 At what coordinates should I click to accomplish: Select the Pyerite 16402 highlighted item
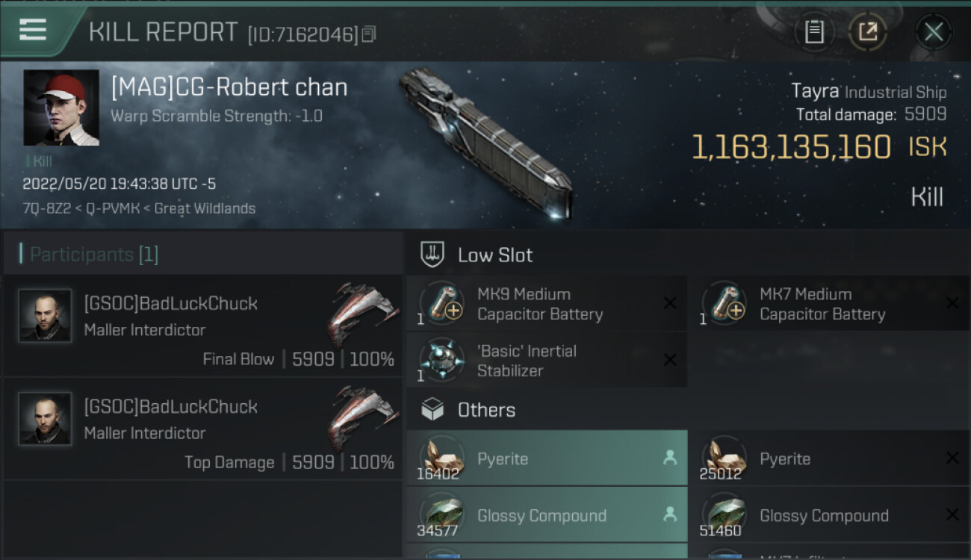coord(547,458)
